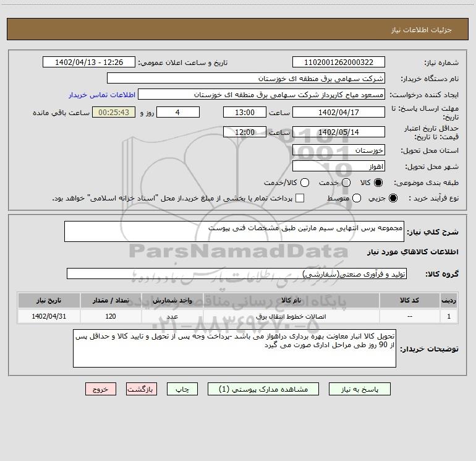Click the page title جزئیات اطلاعات نیاز
The width and height of the screenshot is (476, 461).
click(x=422, y=30)
